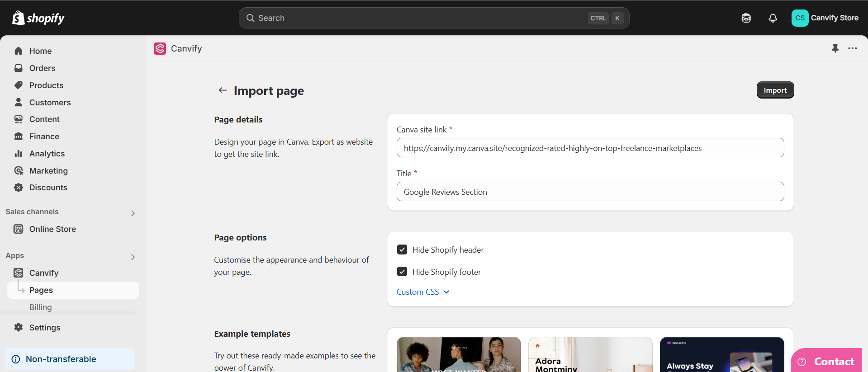The image size is (868, 372).
Task: Click the Title input field
Action: 590,192
